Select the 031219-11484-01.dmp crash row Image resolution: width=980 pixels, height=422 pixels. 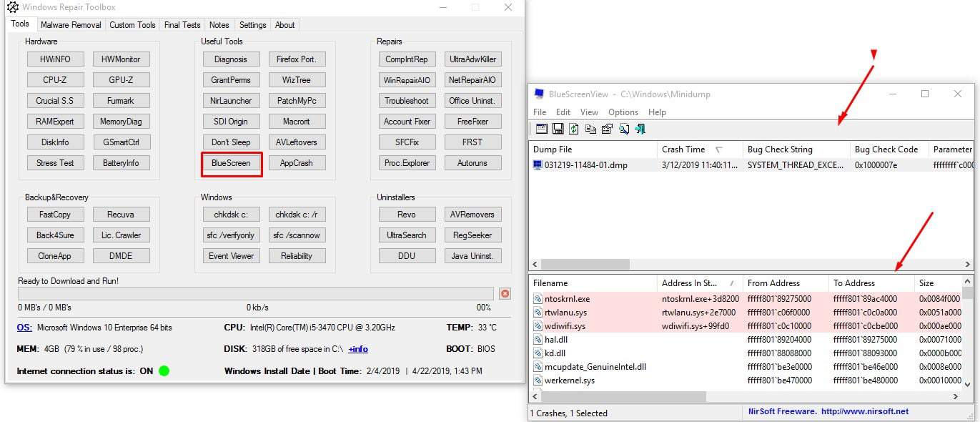[751, 165]
